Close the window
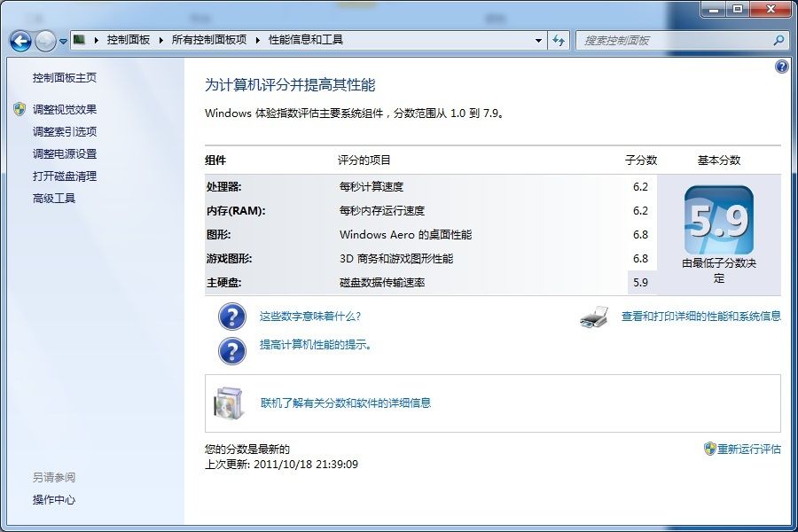Image resolution: width=798 pixels, height=532 pixels. 771,9
